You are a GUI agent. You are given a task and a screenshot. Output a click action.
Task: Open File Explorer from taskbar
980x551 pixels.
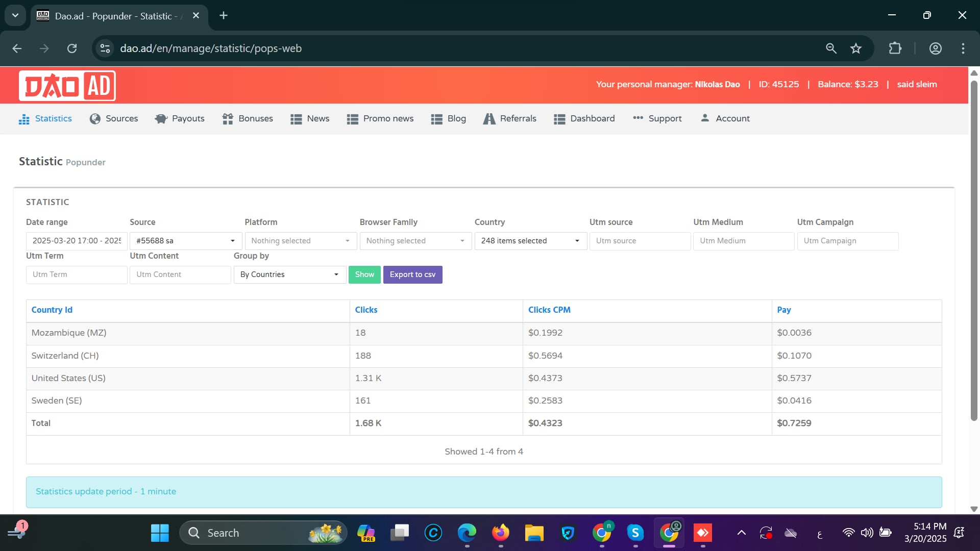pos(534,533)
